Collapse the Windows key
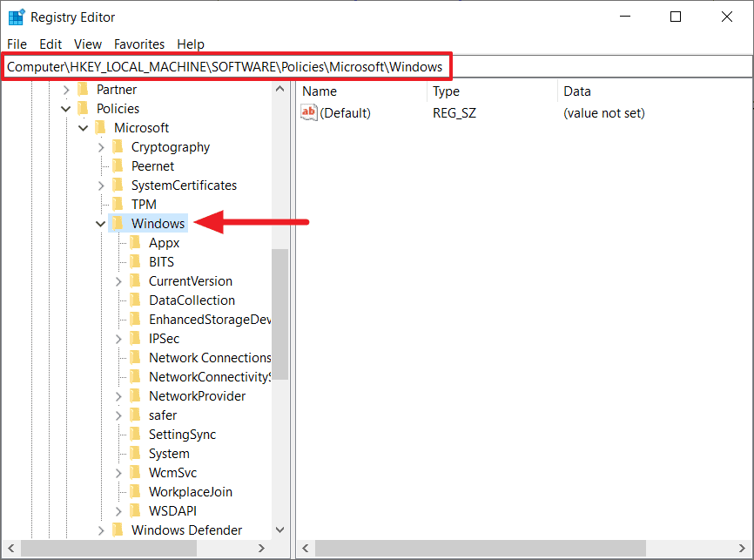This screenshot has width=754, height=560. point(100,224)
